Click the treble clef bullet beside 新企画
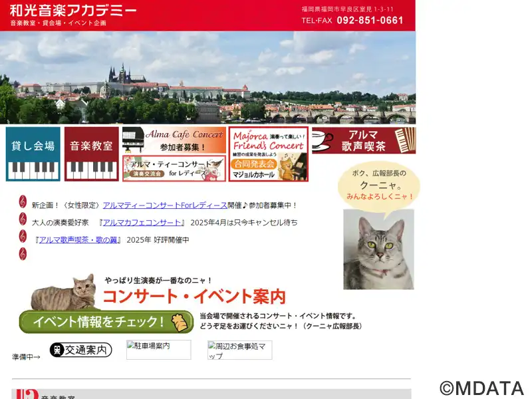This screenshot has height=399, width=532. pyautogui.click(x=23, y=201)
